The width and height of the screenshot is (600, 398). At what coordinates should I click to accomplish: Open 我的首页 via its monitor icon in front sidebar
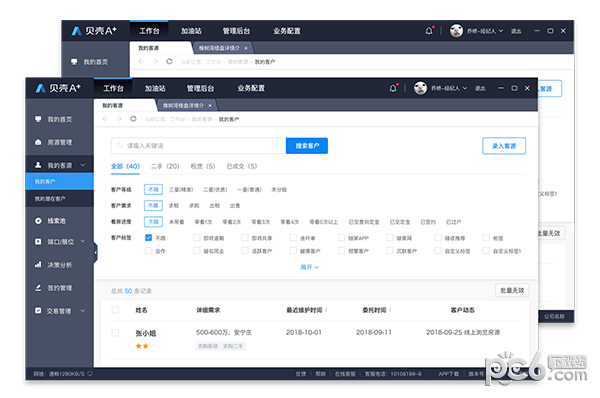[38, 119]
